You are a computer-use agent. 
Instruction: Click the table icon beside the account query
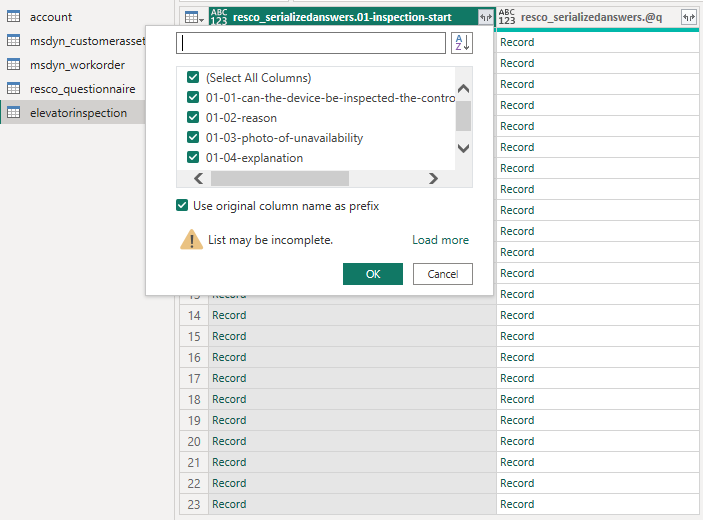coord(14,17)
